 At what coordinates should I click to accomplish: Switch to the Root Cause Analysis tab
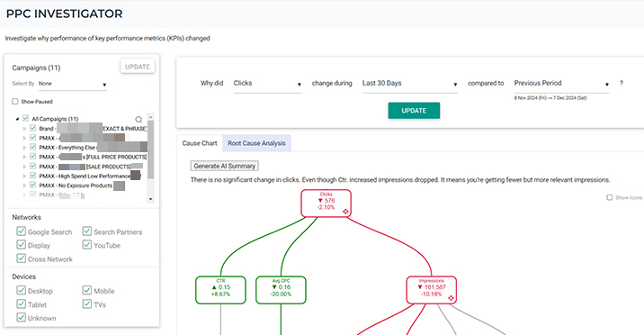click(256, 143)
